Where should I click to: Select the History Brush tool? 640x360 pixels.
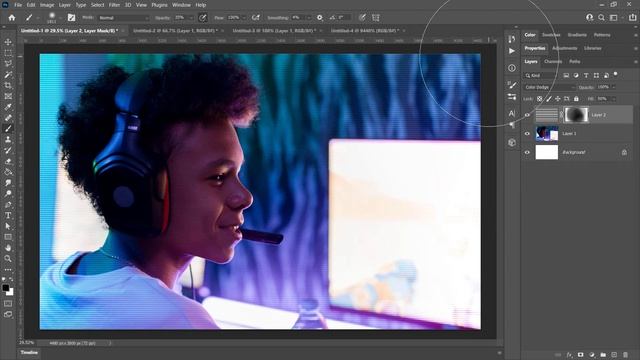click(x=8, y=150)
